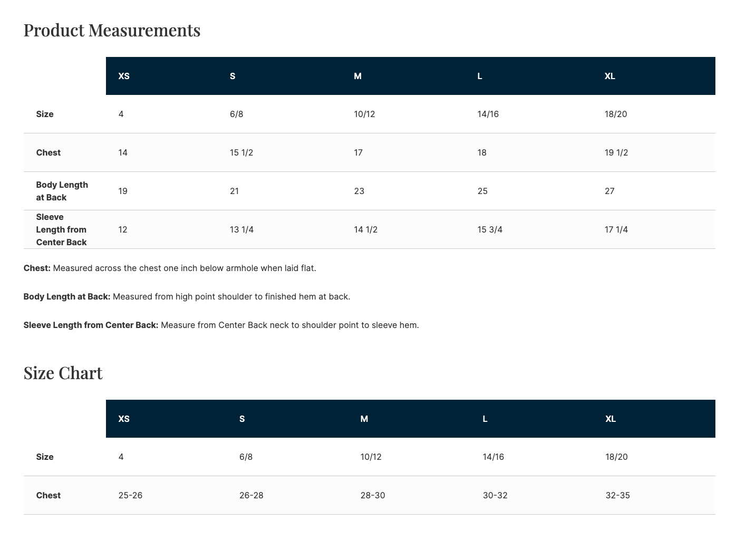The height and width of the screenshot is (540, 756).
Task: Click the Chest row label in Size Chart table
Action: pyautogui.click(x=49, y=495)
